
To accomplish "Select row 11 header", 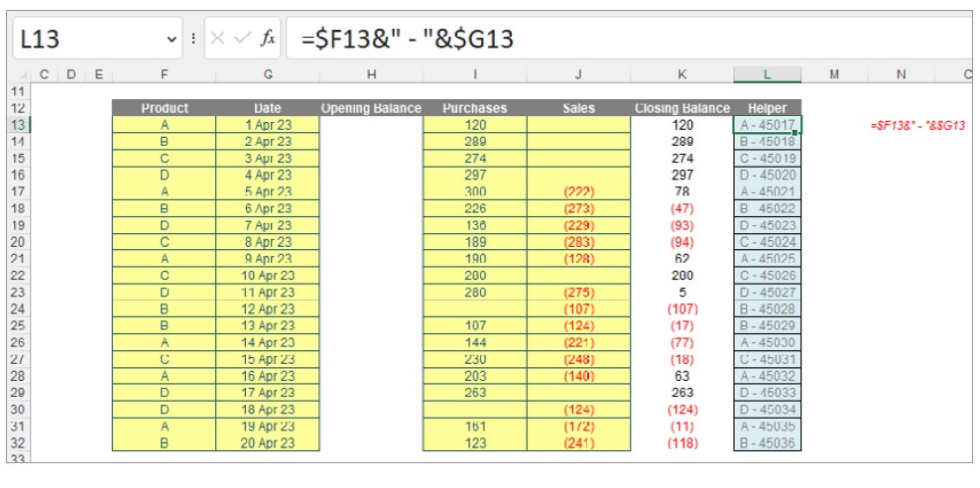I will point(18,91).
